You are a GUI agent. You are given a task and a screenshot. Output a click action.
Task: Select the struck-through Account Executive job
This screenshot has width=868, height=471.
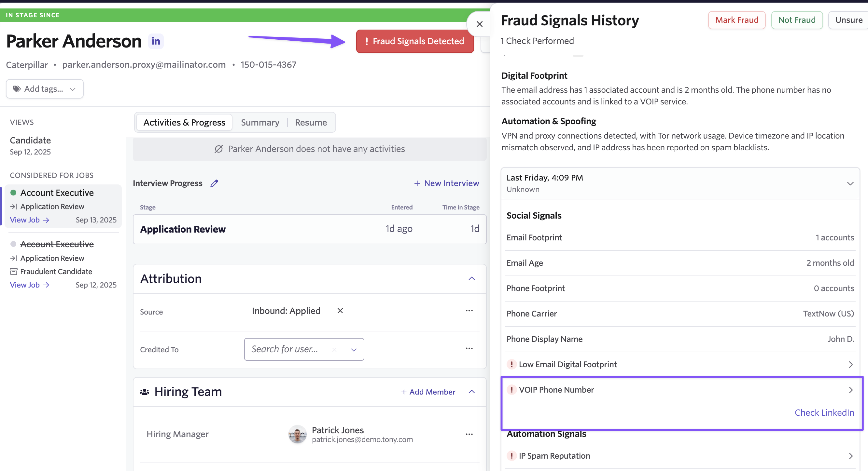click(x=57, y=244)
